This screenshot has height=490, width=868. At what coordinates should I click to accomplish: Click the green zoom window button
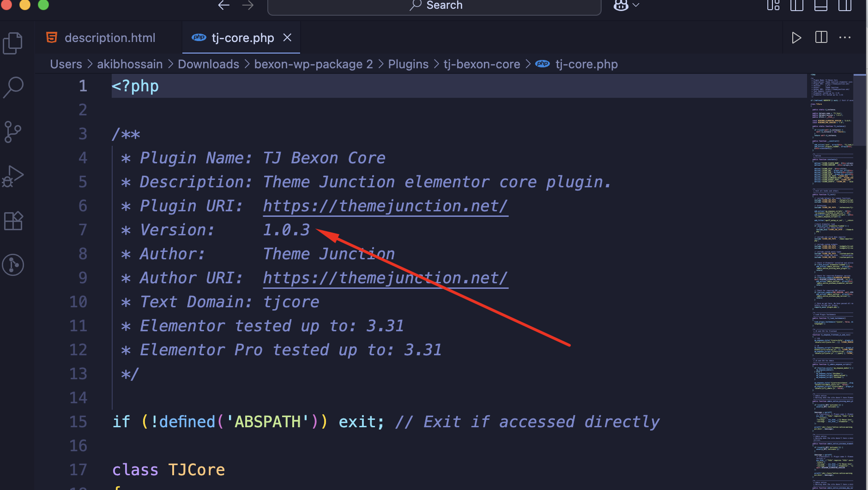tap(43, 5)
